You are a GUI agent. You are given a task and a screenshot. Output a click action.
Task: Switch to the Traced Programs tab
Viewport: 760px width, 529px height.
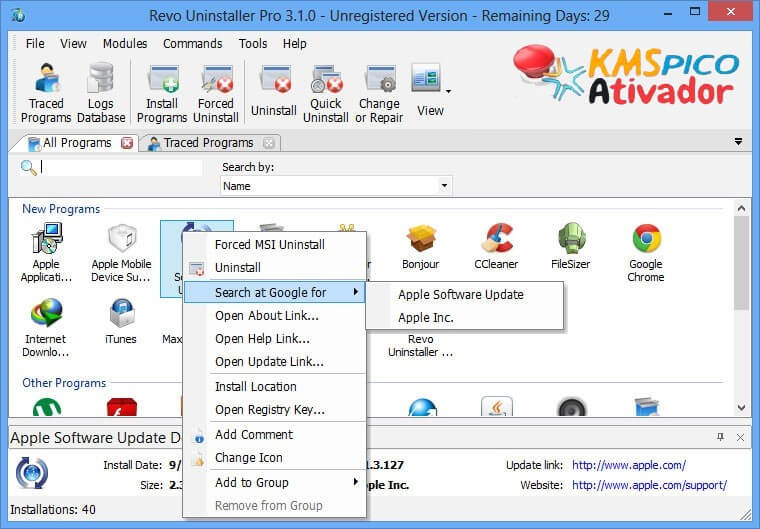[208, 143]
